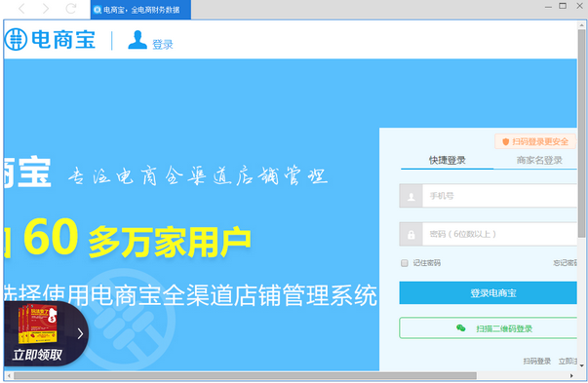Click the 扫描二维码登录 WeChat button

point(488,328)
